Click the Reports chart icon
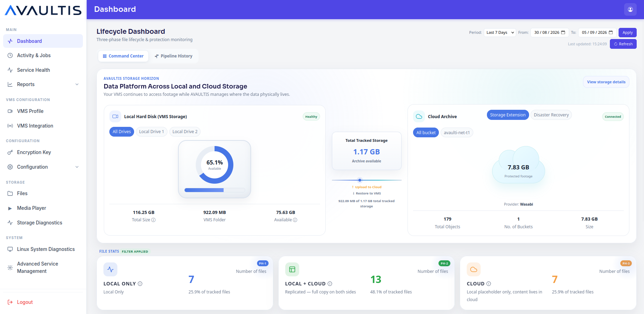Image resolution: width=644 pixels, height=314 pixels. click(10, 84)
